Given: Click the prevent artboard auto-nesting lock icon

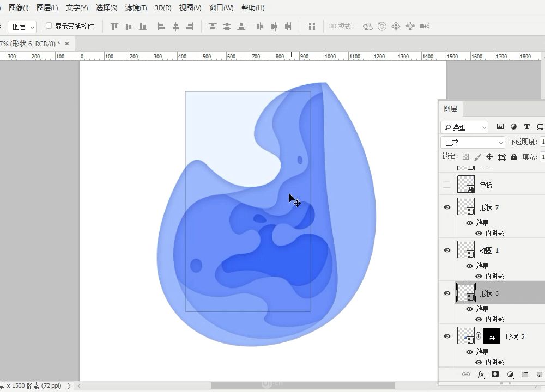Looking at the screenshot, I should (x=502, y=157).
